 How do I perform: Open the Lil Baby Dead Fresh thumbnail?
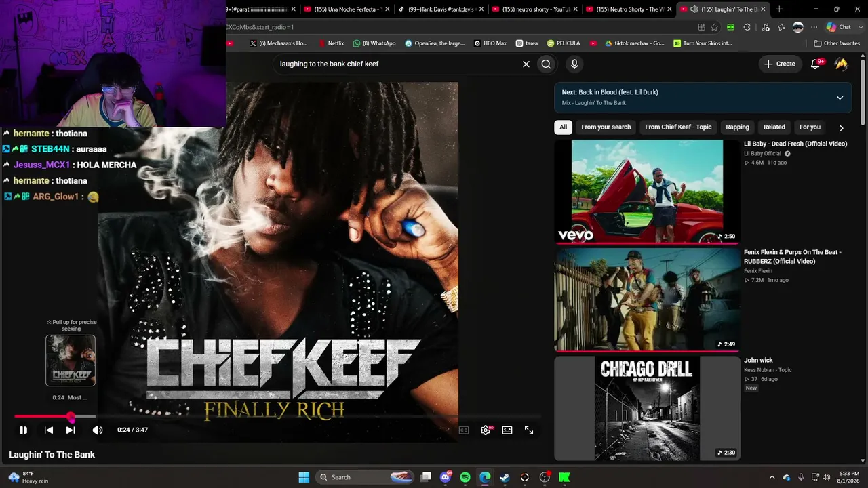[x=647, y=191]
